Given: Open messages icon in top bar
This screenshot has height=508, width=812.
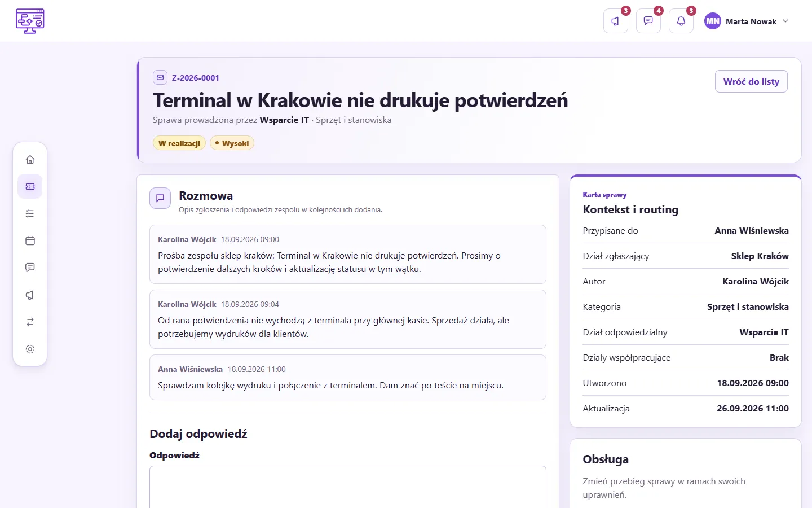Looking at the screenshot, I should click(x=648, y=21).
